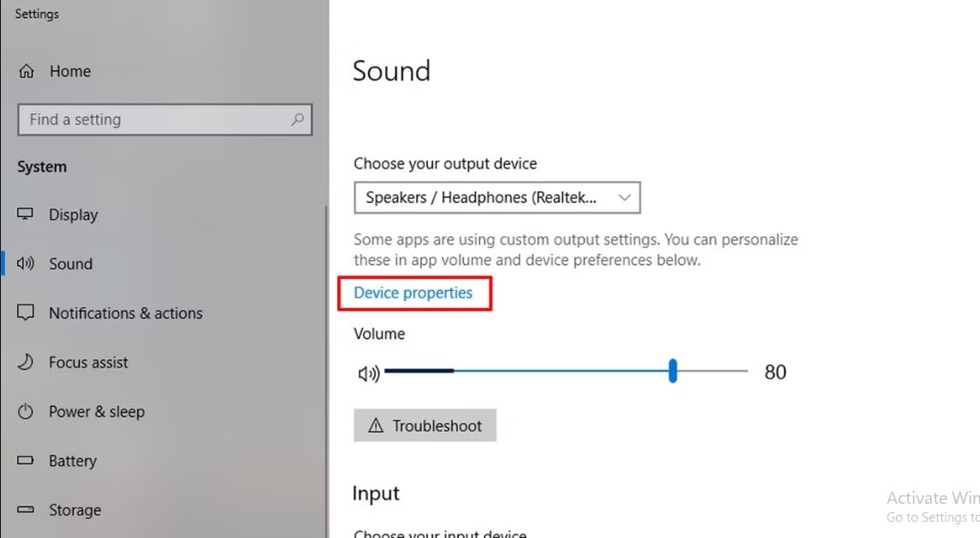The width and height of the screenshot is (980, 538).
Task: Click the sidebar vertical scrollbar
Action: (x=325, y=372)
